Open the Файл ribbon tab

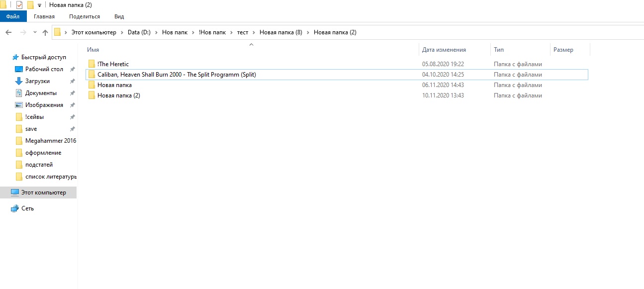point(13,16)
